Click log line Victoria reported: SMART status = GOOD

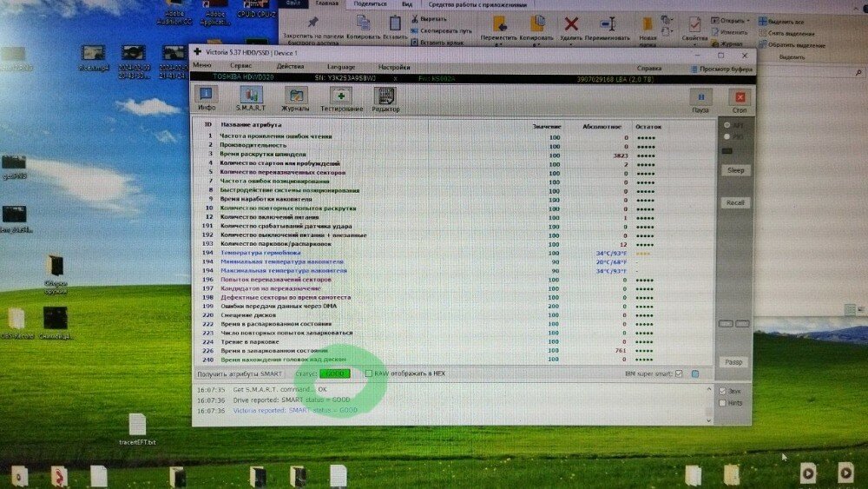point(295,411)
